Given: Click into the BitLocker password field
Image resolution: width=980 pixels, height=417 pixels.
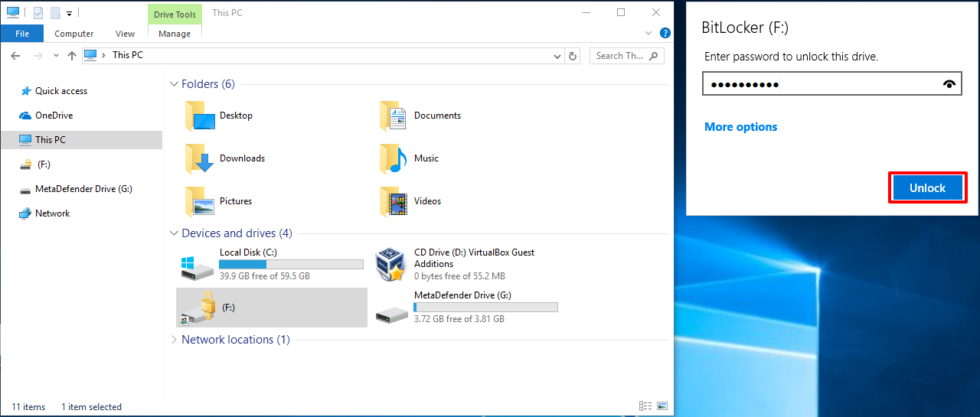Looking at the screenshot, I should point(831,84).
